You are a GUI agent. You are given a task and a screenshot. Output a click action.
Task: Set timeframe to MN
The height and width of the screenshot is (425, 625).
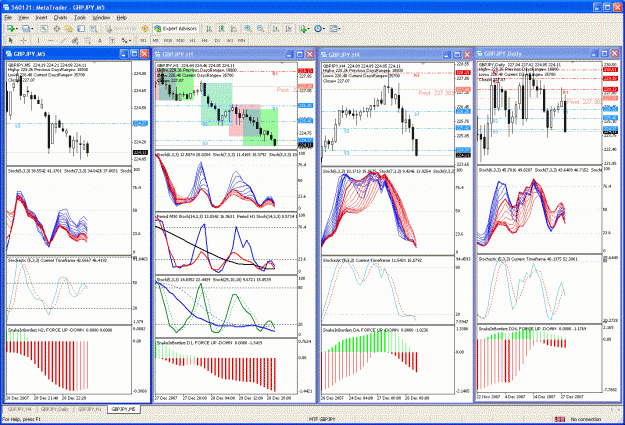[242, 40]
